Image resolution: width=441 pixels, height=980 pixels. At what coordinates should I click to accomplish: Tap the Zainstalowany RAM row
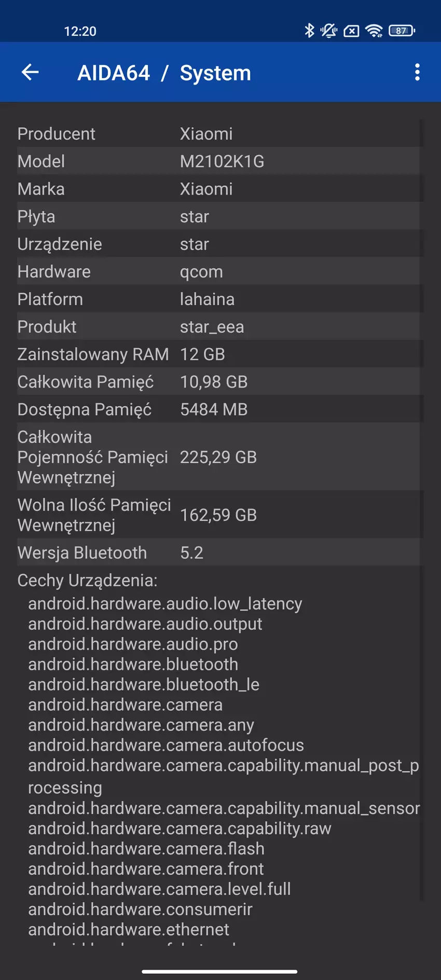[x=218, y=354]
